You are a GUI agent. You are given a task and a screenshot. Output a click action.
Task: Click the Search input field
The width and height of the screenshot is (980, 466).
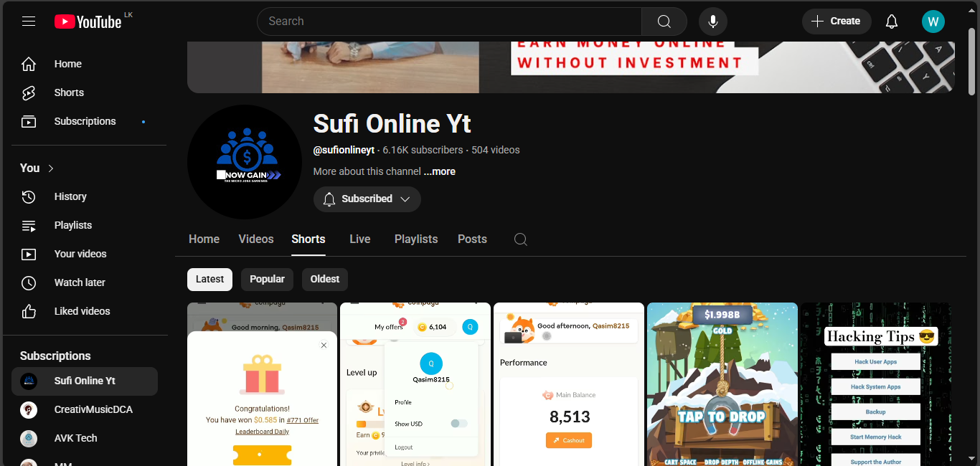click(x=449, y=22)
